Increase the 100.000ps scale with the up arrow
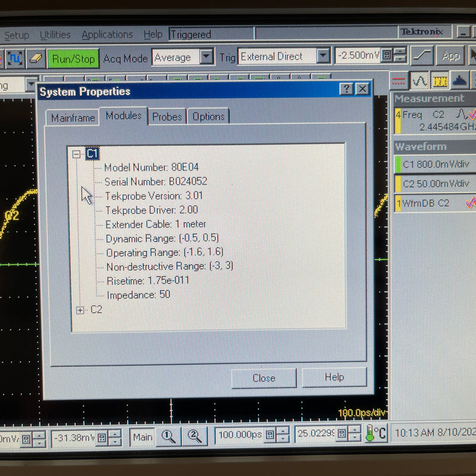The image size is (476, 476). pos(283,431)
